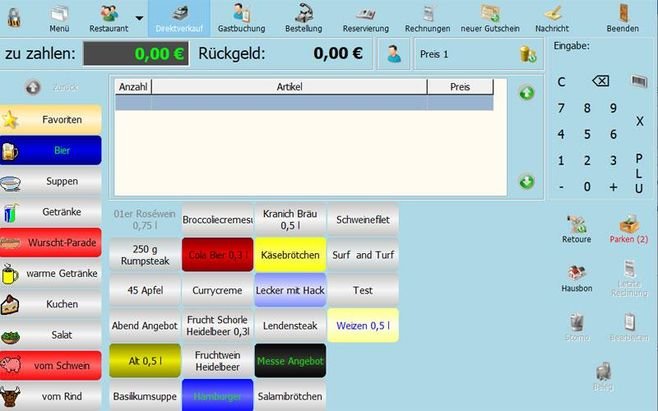The height and width of the screenshot is (411, 658).
Task: Open Rechnungen from the toolbar
Action: coord(427,19)
